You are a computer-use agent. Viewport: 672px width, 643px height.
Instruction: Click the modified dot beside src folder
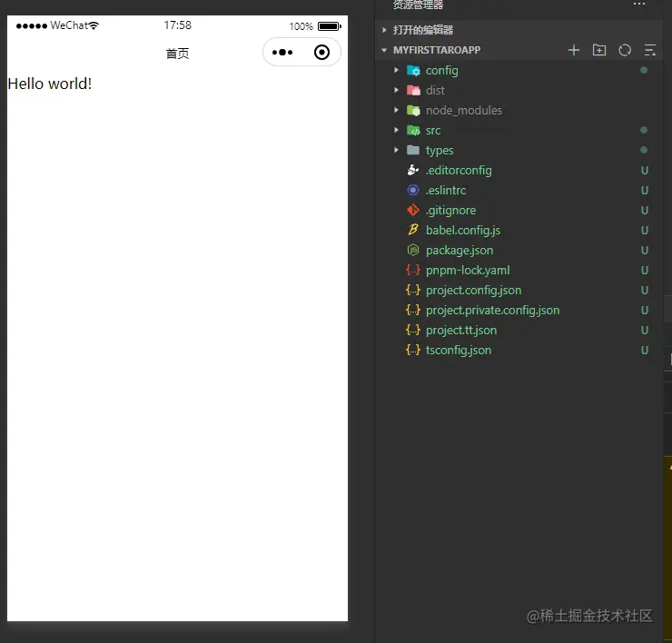click(x=644, y=130)
